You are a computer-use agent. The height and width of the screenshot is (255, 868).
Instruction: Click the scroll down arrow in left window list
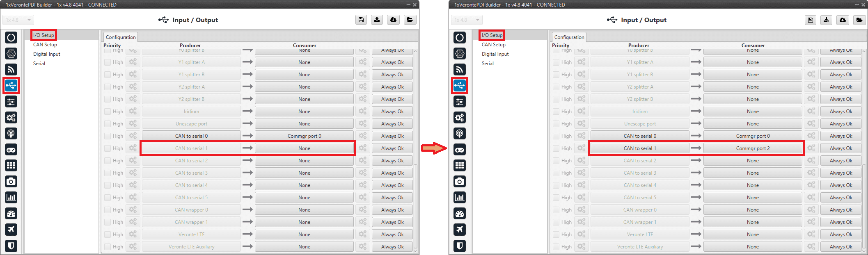pos(415,251)
